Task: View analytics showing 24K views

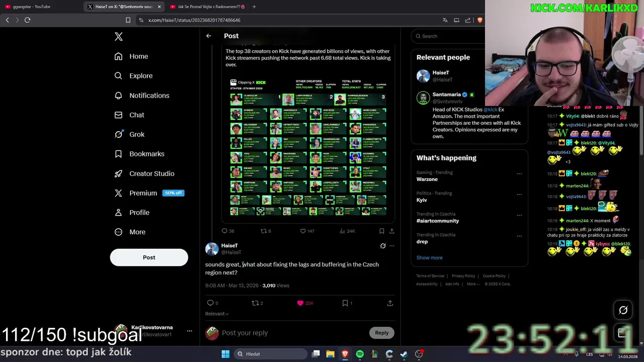Action: pyautogui.click(x=347, y=231)
